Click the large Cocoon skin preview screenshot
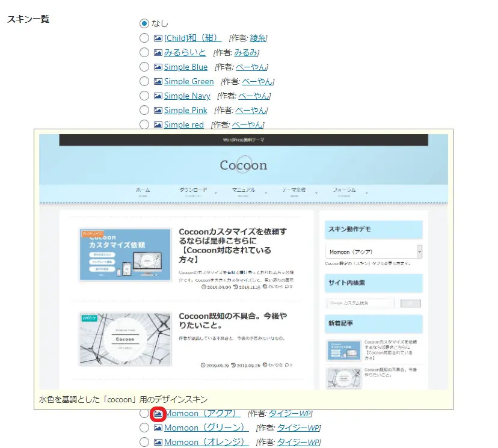The width and height of the screenshot is (498, 448). pyautogui.click(x=244, y=262)
